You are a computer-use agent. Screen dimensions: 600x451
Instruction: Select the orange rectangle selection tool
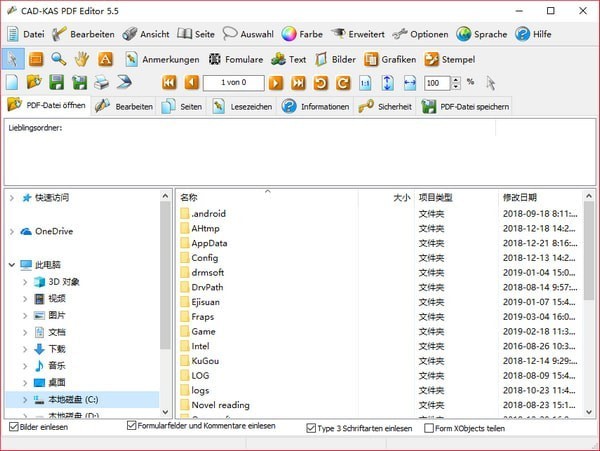(x=36, y=59)
